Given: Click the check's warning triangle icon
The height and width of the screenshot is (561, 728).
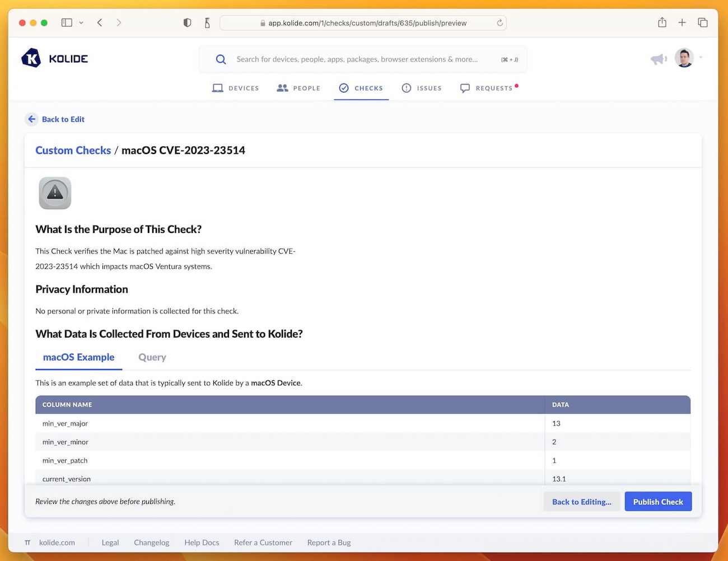Looking at the screenshot, I should (x=54, y=193).
